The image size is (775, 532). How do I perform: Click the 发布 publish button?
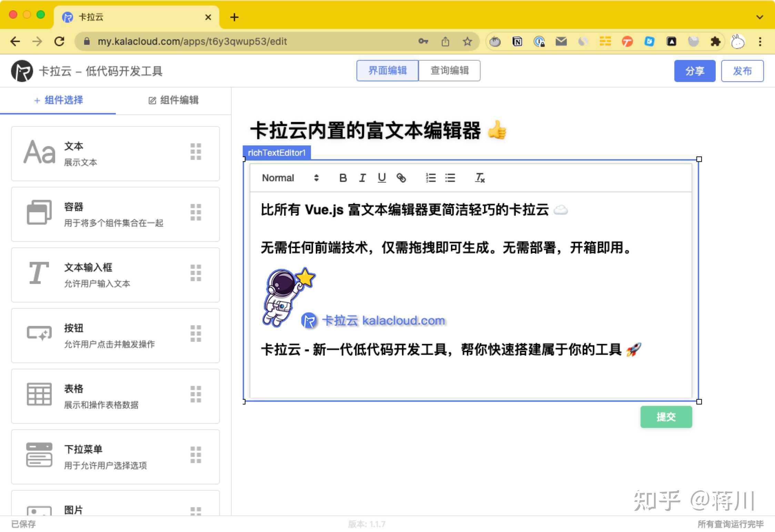pos(743,71)
